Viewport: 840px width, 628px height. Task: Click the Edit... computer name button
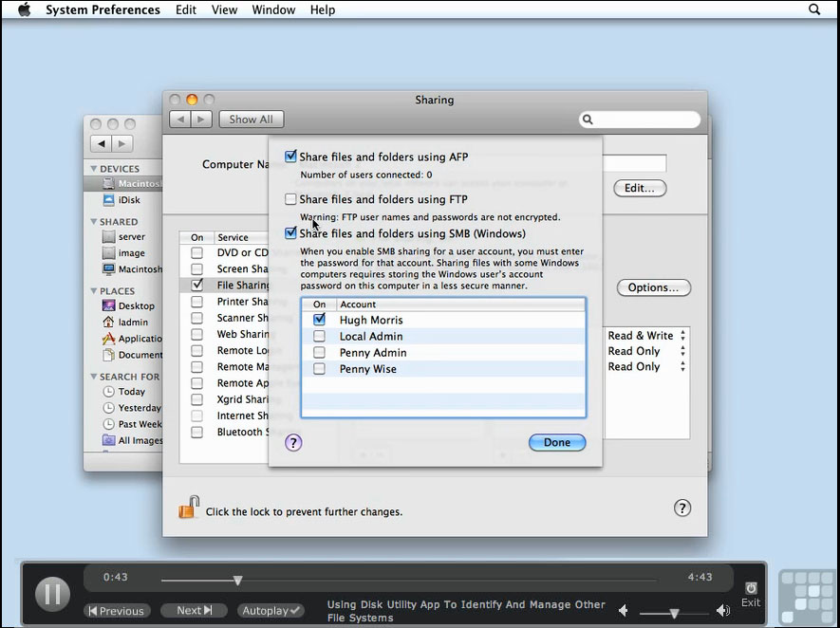tap(640, 188)
